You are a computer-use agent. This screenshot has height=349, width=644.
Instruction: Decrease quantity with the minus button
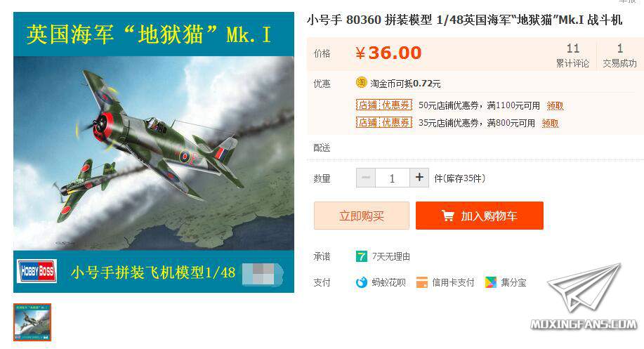click(x=365, y=178)
